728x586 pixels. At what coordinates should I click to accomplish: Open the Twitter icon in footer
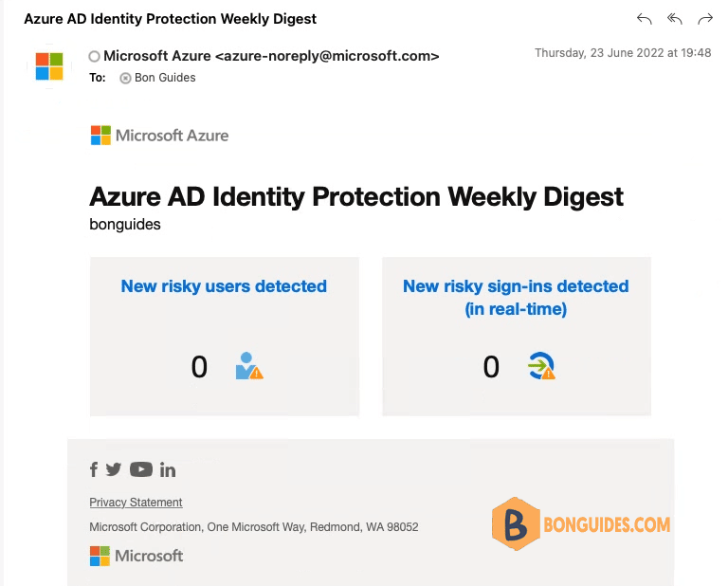[x=114, y=469]
